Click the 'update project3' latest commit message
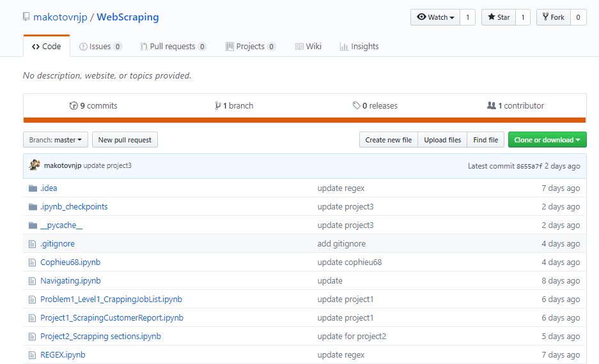This screenshot has height=364, width=599. tap(107, 165)
